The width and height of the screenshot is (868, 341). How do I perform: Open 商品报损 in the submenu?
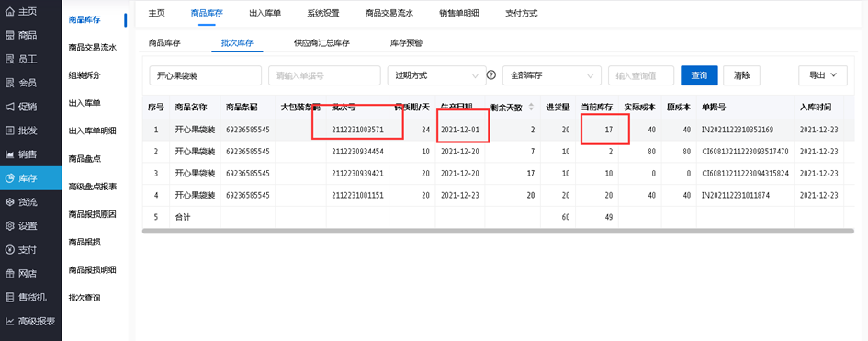[85, 242]
